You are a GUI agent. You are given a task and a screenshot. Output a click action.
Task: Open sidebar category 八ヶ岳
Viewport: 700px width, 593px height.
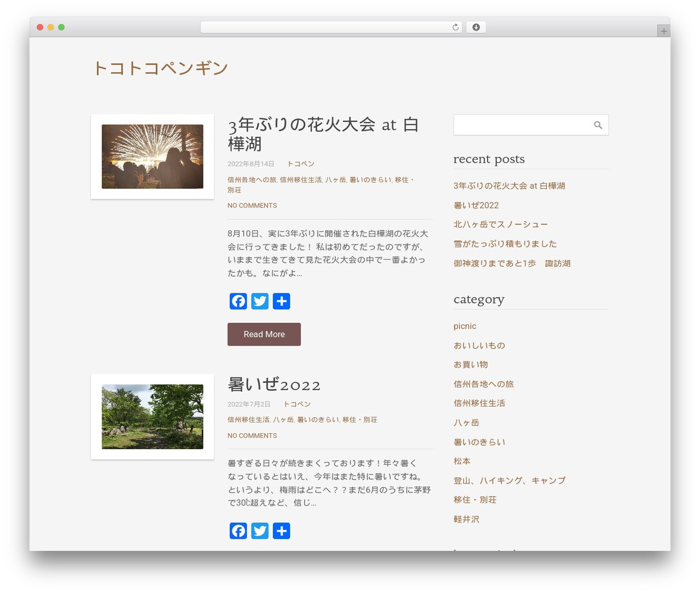pyautogui.click(x=466, y=422)
